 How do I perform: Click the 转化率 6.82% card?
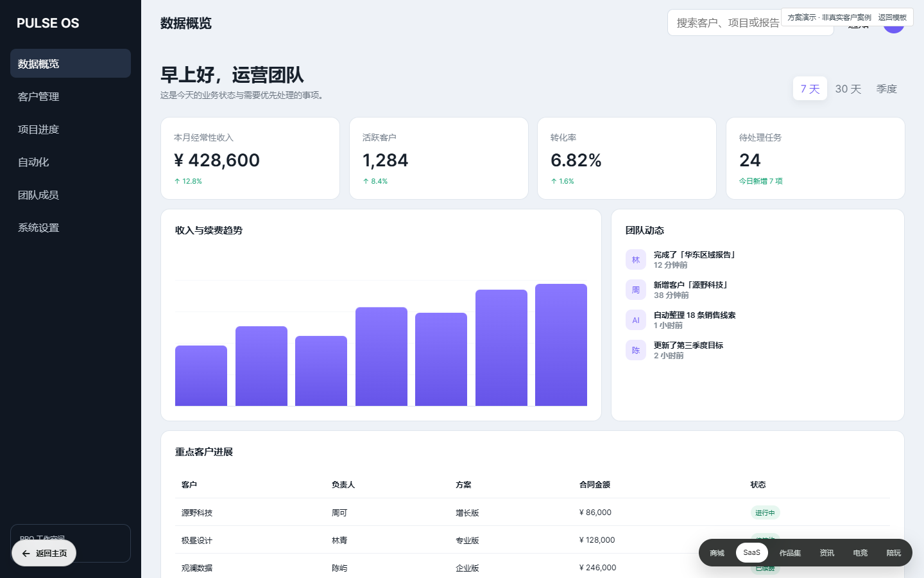click(627, 158)
